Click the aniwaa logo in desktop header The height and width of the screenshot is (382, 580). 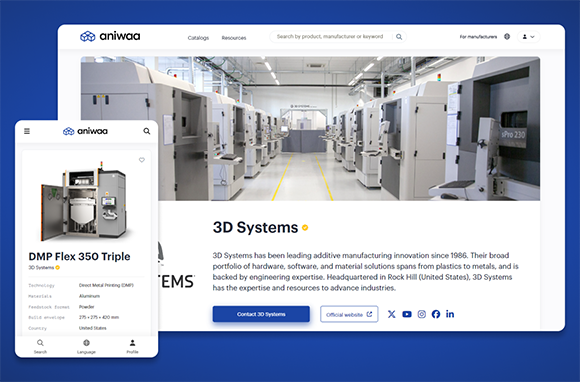pos(110,36)
